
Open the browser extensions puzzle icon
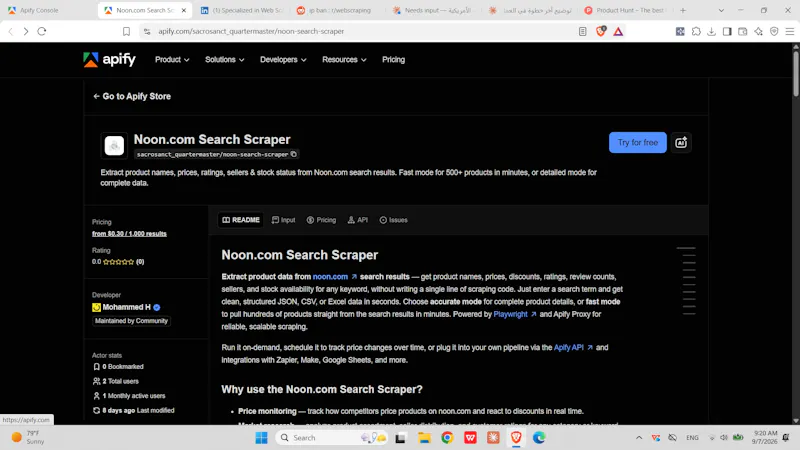pos(696,31)
